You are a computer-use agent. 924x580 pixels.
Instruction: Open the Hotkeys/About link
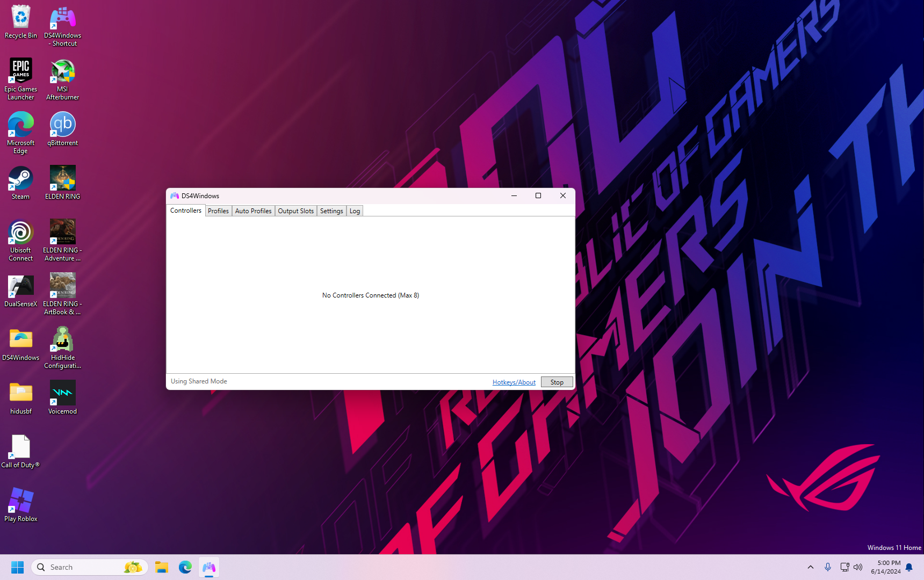tap(514, 382)
